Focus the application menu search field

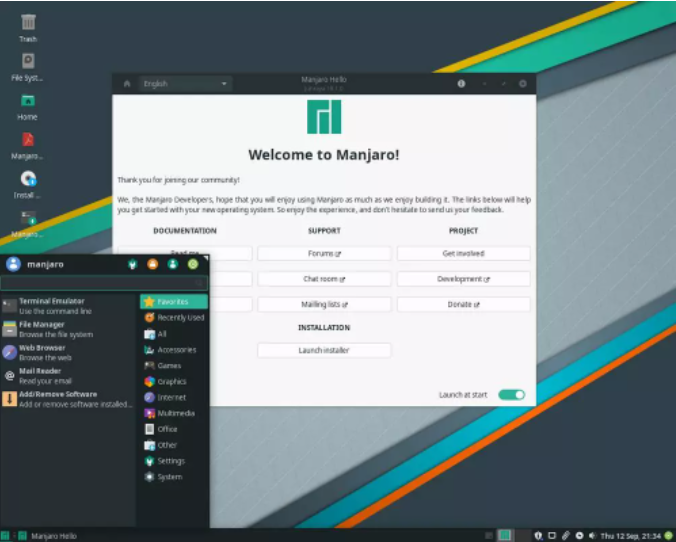coord(104,283)
